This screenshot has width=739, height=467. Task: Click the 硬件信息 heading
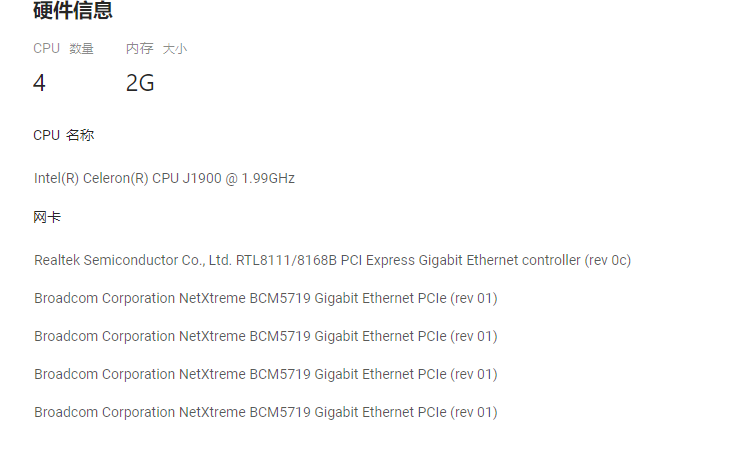click(73, 10)
